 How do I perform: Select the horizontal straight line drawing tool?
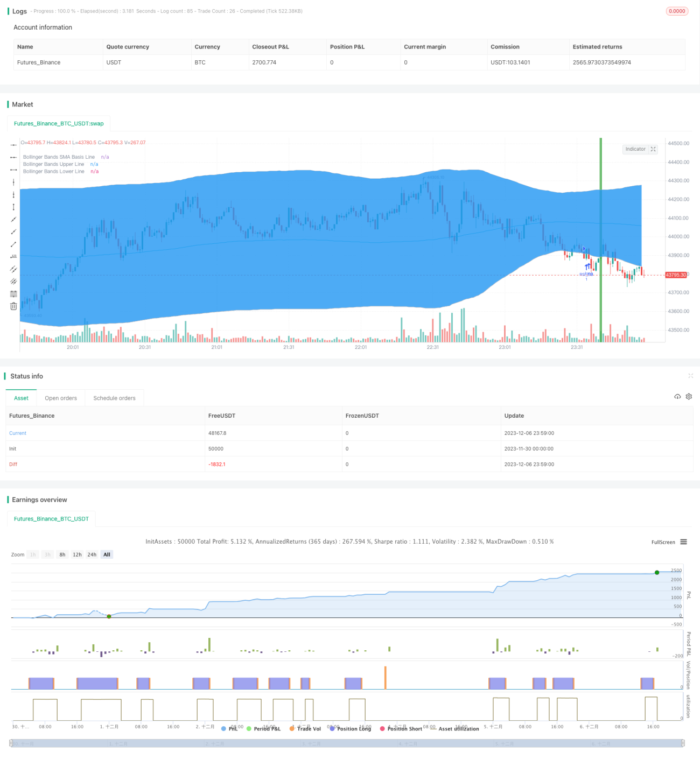pyautogui.click(x=13, y=144)
